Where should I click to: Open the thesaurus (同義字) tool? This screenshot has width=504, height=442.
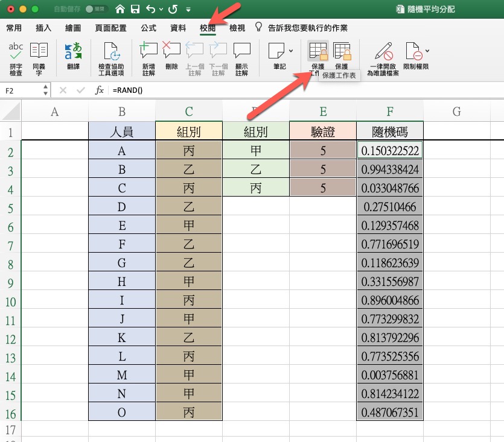click(39, 58)
